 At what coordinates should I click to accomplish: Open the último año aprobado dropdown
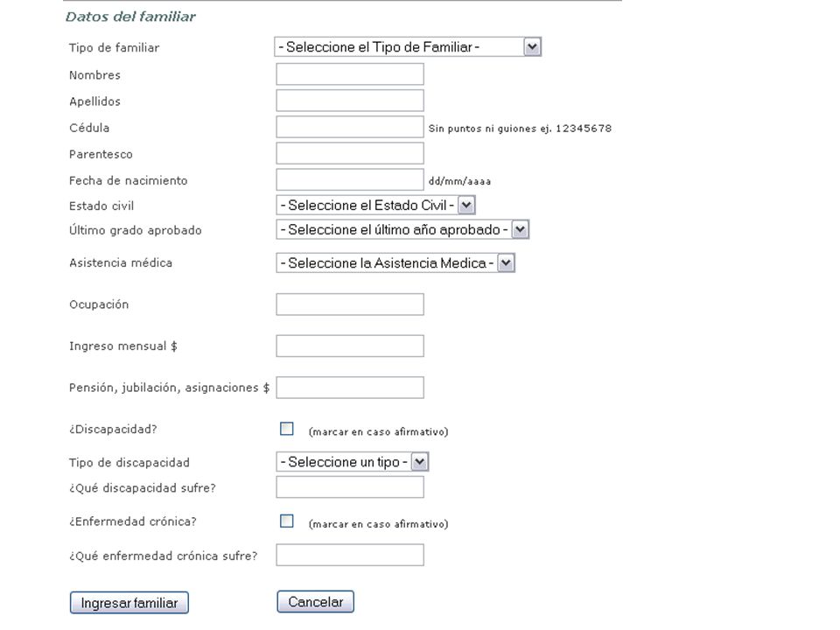pos(402,230)
